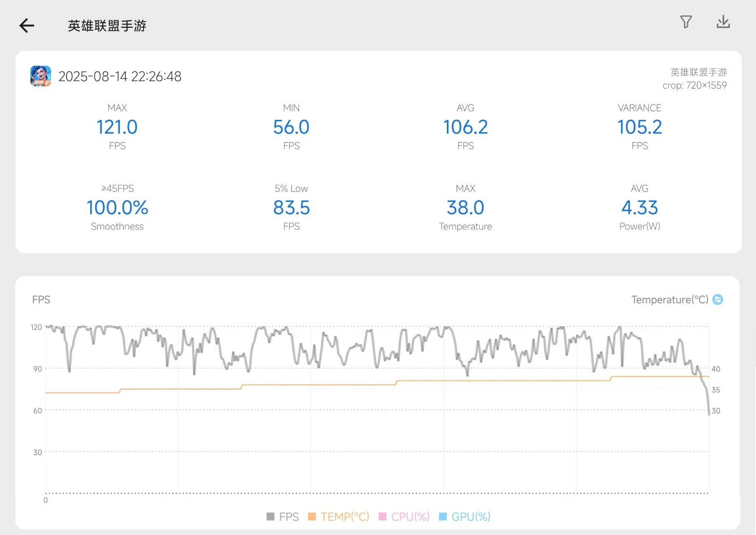The image size is (756, 535).
Task: Click the pink CPU legend square
Action: (382, 517)
